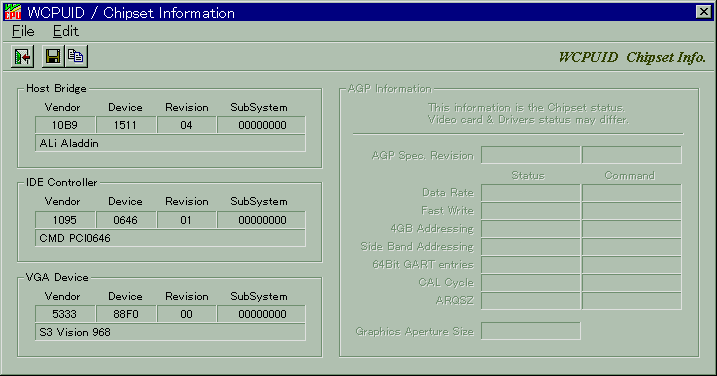Screen dimensions: 717x376
Task: Select VGA Device device value 88F0
Action: (126, 314)
